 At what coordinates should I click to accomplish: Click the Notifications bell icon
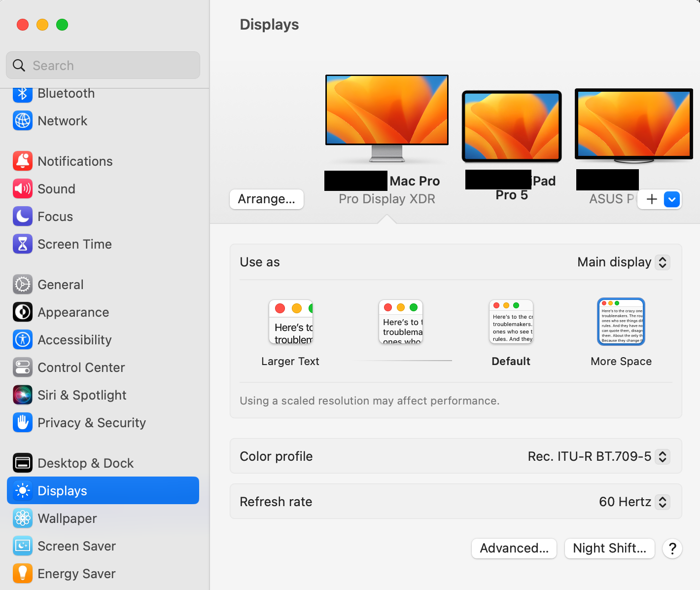coord(23,161)
